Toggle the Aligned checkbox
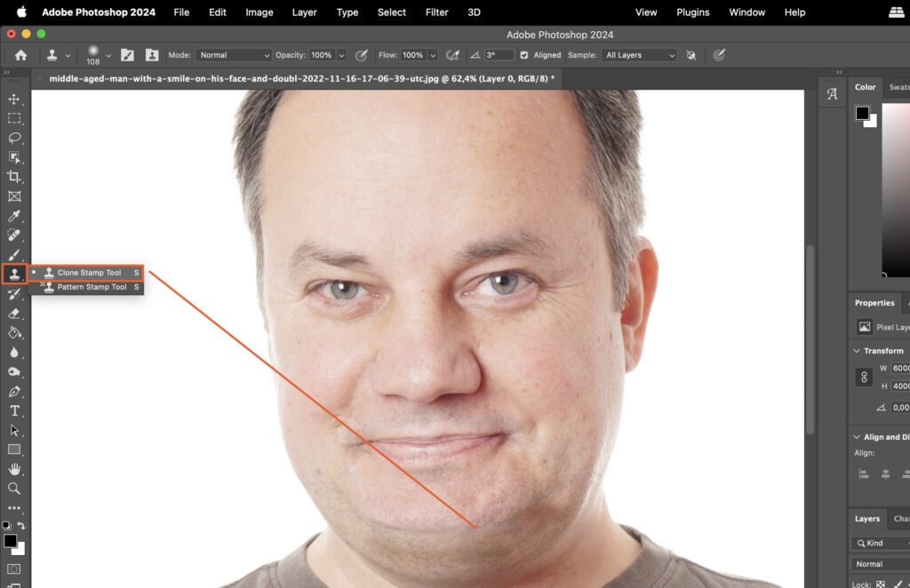Image resolution: width=910 pixels, height=588 pixels. click(x=524, y=55)
